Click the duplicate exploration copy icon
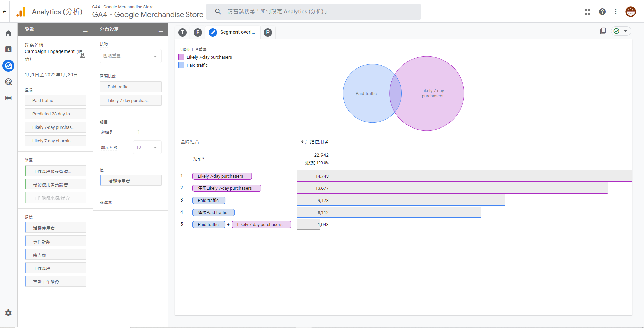644x328 pixels. (x=603, y=31)
